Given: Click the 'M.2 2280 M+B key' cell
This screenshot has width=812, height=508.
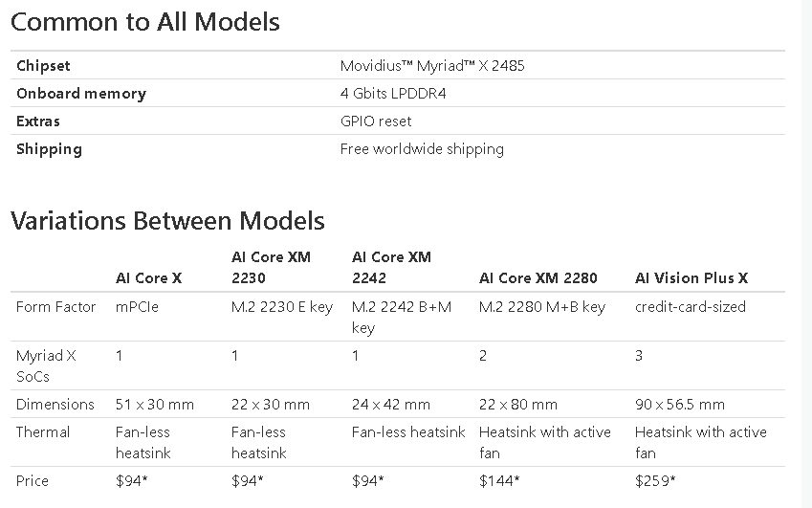Looking at the screenshot, I should click(541, 307).
